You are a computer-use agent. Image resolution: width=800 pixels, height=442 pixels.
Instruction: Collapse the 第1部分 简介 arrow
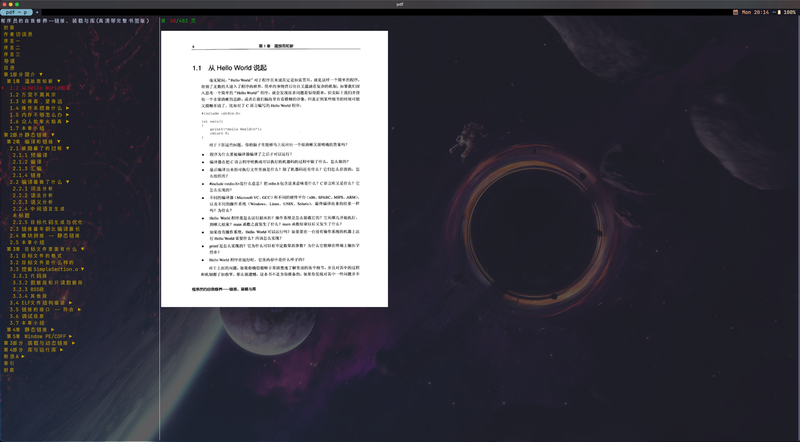click(41, 75)
